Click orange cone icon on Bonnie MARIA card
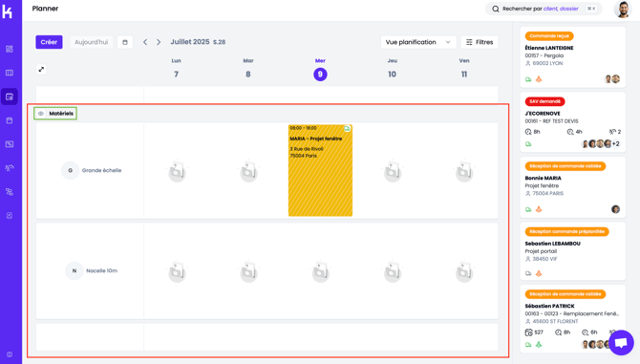This screenshot has width=640, height=364. point(539,209)
